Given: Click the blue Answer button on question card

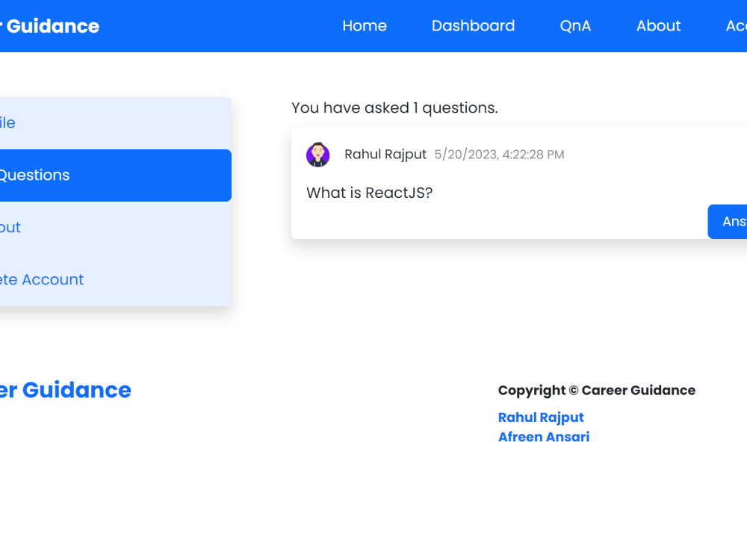Looking at the screenshot, I should click(x=728, y=222).
